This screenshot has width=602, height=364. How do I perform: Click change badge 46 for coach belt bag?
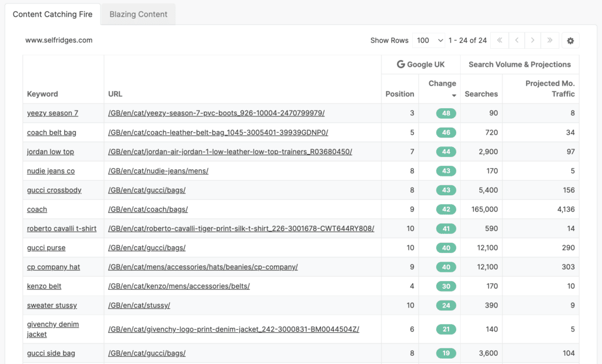click(x=446, y=132)
